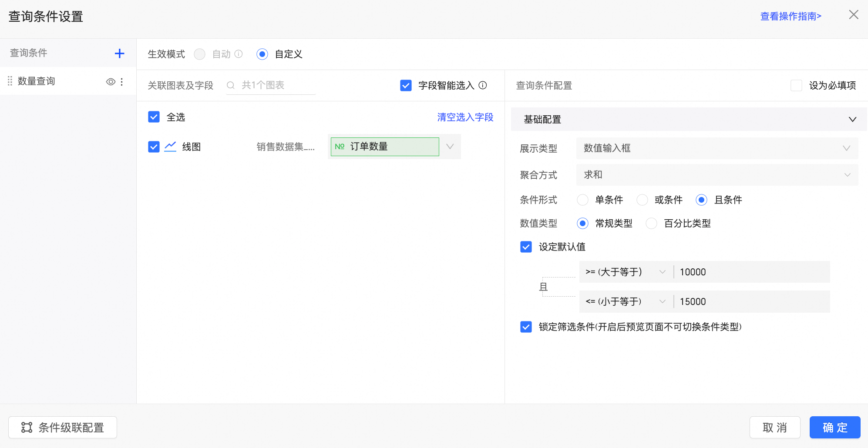Viewport: 868px width, 448px height.
Task: Enable the 设为必填项 checkbox
Action: point(796,85)
